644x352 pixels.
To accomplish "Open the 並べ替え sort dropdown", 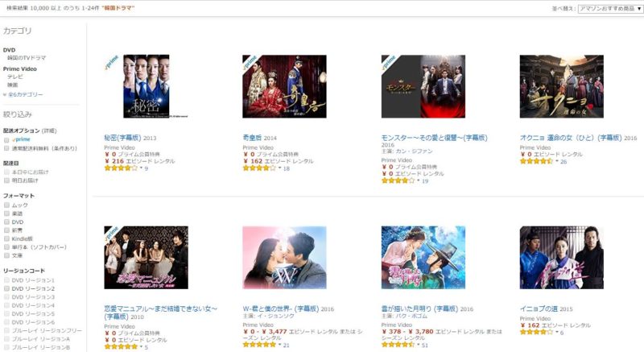I will [610, 9].
